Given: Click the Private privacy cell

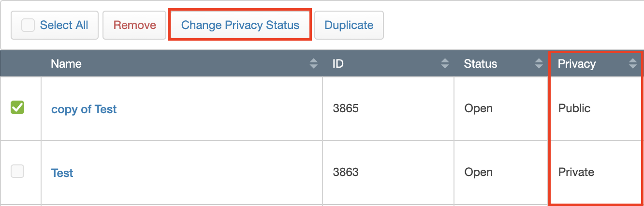Looking at the screenshot, I should point(576,172).
